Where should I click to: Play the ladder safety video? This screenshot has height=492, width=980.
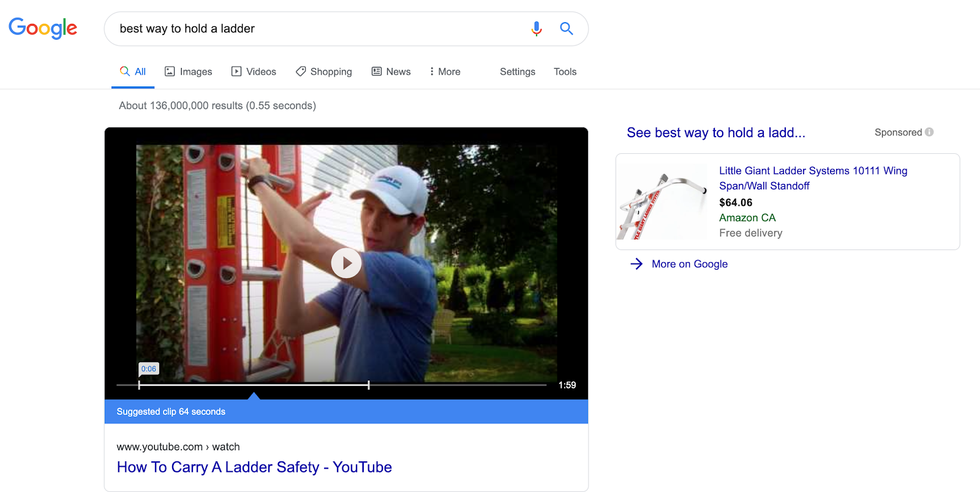pos(346,263)
